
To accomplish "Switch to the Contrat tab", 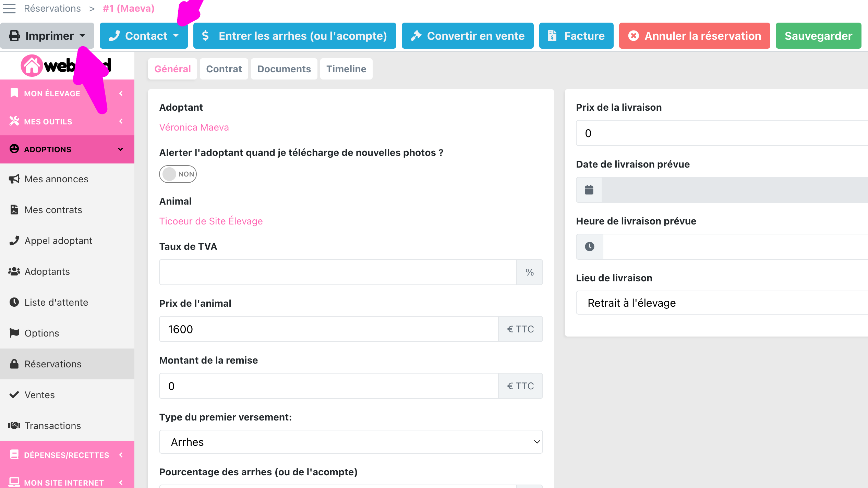I will click(224, 69).
